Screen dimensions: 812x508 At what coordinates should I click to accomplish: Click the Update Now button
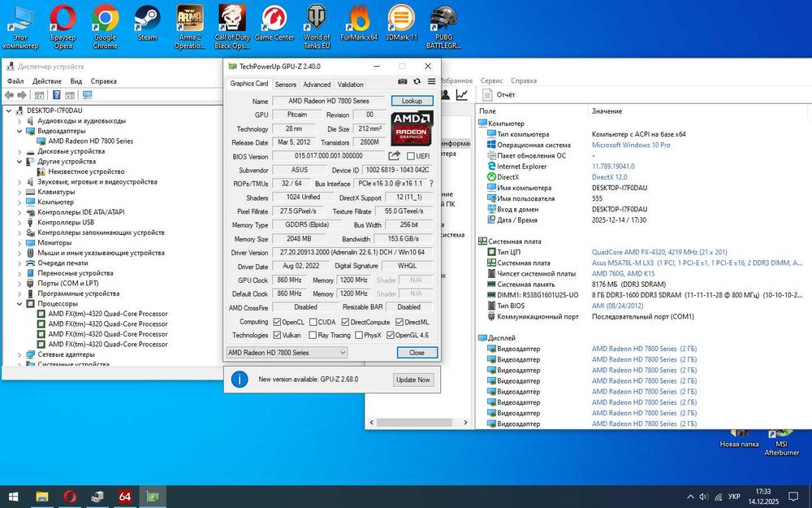coord(413,380)
